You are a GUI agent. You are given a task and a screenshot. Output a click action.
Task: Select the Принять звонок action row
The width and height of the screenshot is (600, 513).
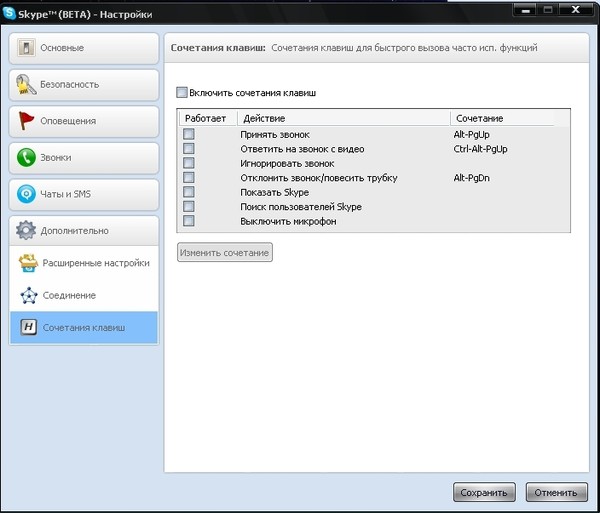[373, 135]
